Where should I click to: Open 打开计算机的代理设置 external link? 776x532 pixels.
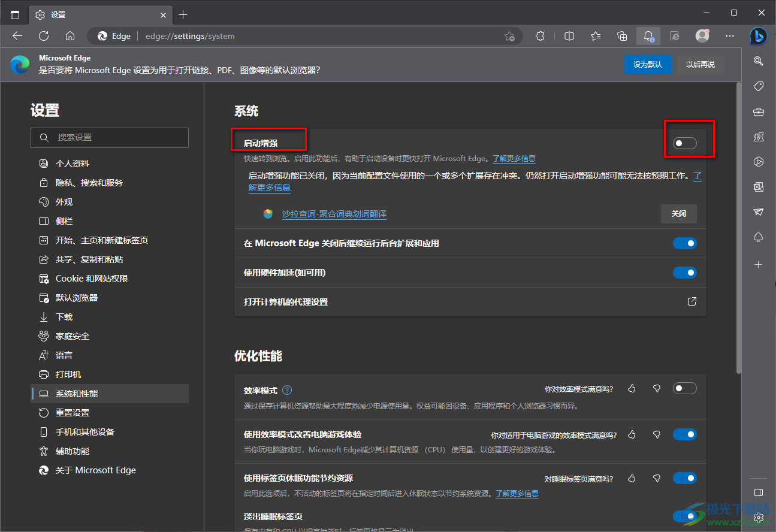[x=692, y=301]
